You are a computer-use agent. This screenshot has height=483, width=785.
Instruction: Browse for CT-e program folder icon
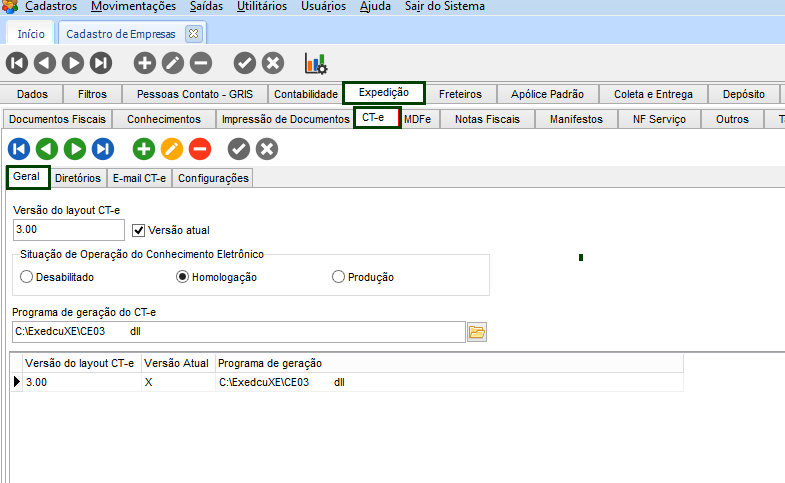coord(477,332)
